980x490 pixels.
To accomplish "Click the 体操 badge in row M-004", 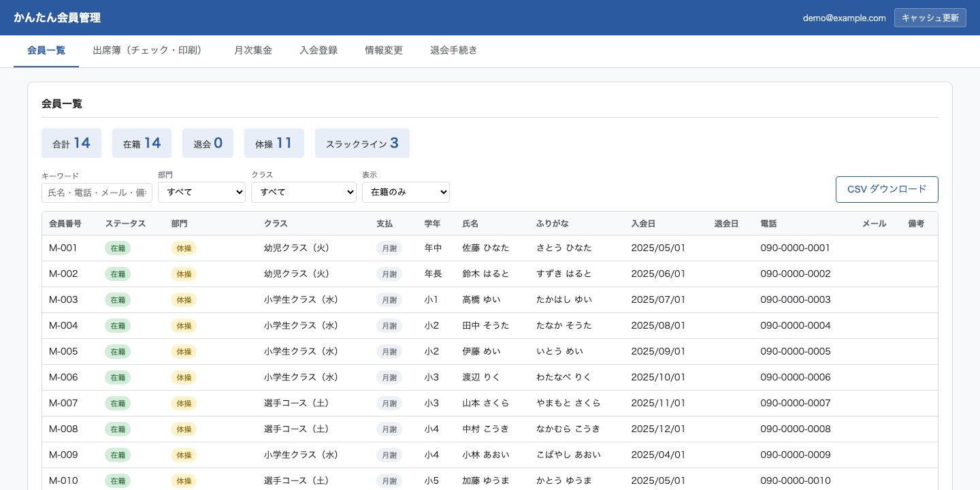I will (x=184, y=325).
